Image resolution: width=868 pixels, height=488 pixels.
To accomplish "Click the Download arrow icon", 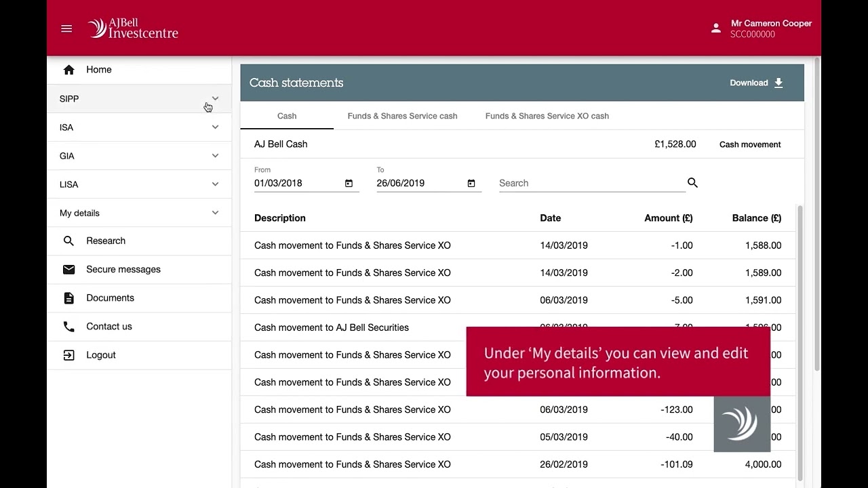I will (778, 83).
